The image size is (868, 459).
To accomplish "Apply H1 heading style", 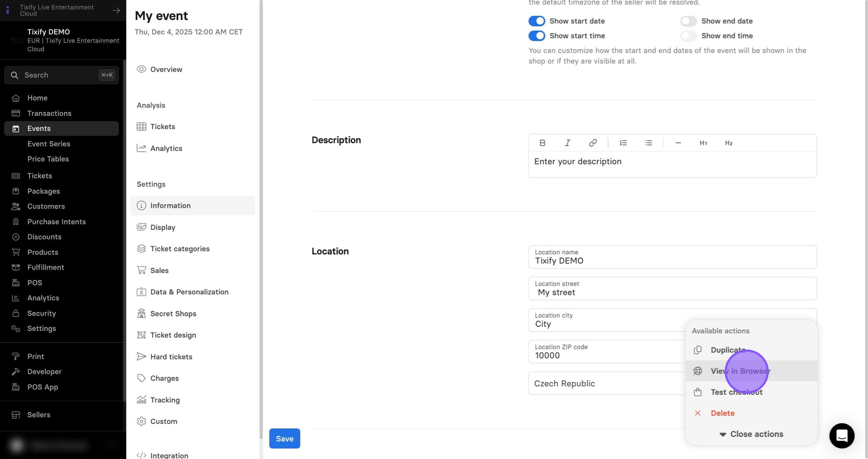I will click(x=703, y=143).
